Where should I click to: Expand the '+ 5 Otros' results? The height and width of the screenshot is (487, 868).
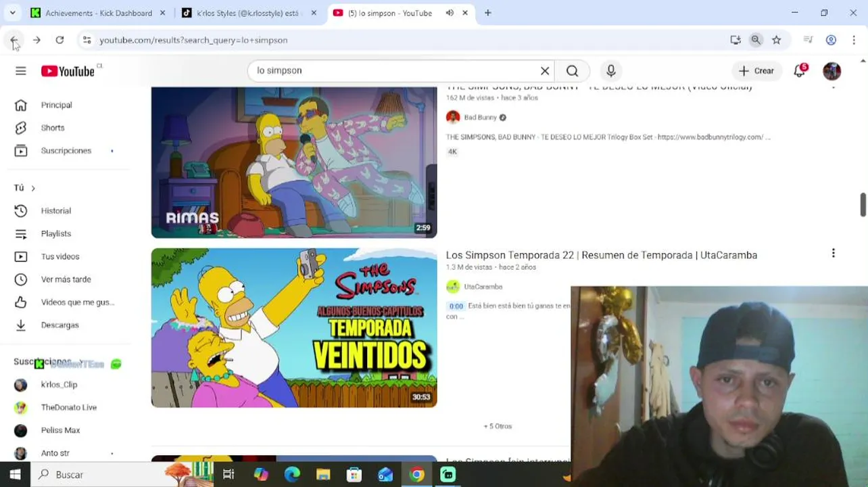point(498,426)
